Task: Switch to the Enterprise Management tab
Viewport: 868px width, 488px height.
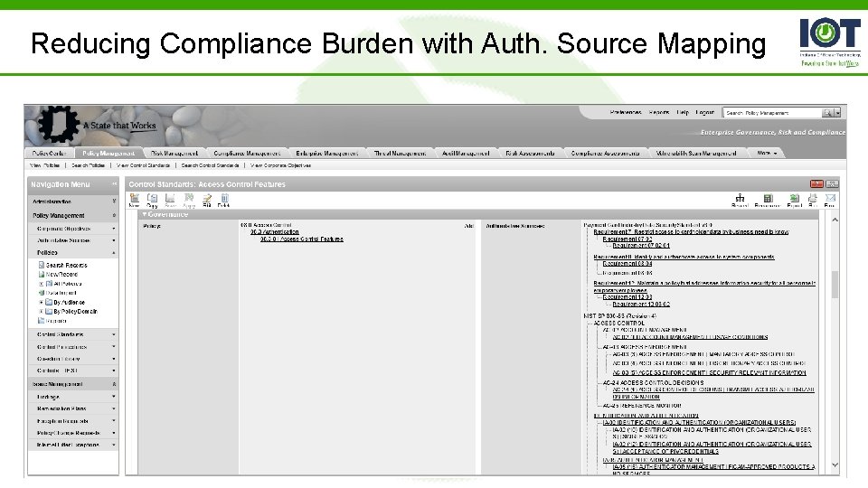Action: click(x=327, y=154)
